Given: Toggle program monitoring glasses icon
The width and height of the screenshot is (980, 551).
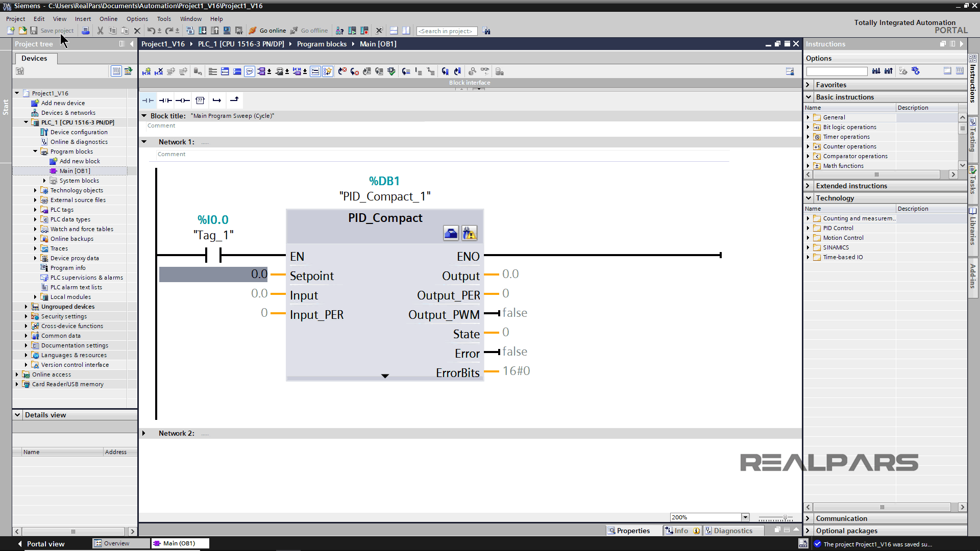Looking at the screenshot, I should (x=484, y=71).
